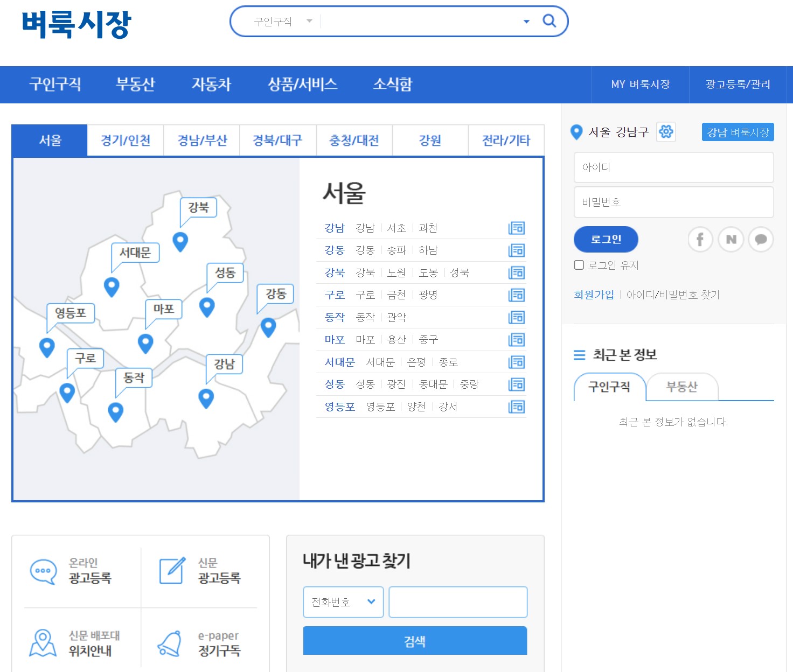793x672 pixels.
Task: Open Facebook login option
Action: click(x=700, y=240)
